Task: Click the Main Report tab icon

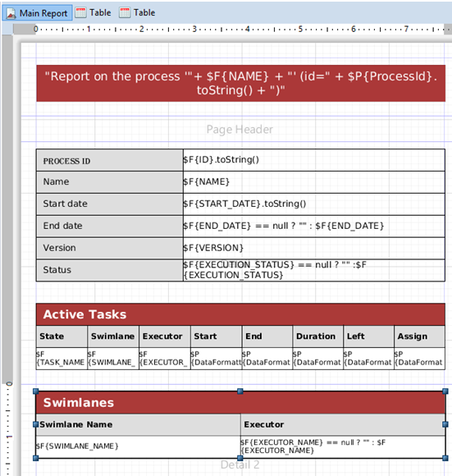Action: pos(11,13)
